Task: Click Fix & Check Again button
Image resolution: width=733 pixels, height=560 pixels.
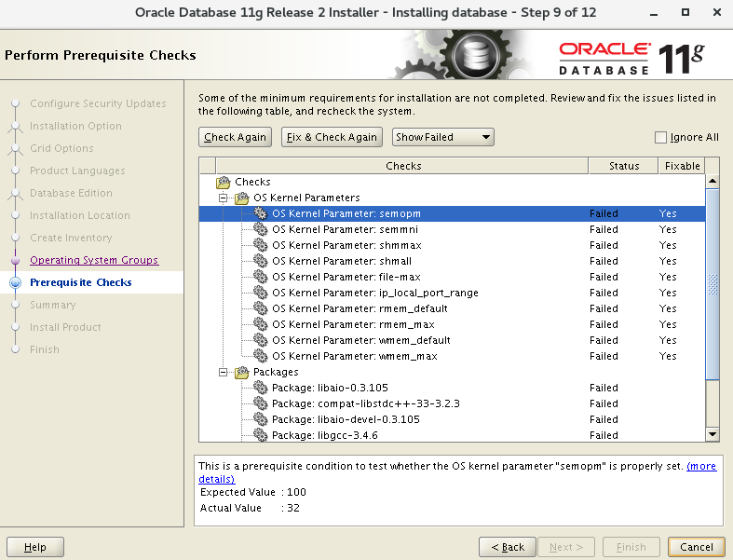Action: [x=332, y=137]
